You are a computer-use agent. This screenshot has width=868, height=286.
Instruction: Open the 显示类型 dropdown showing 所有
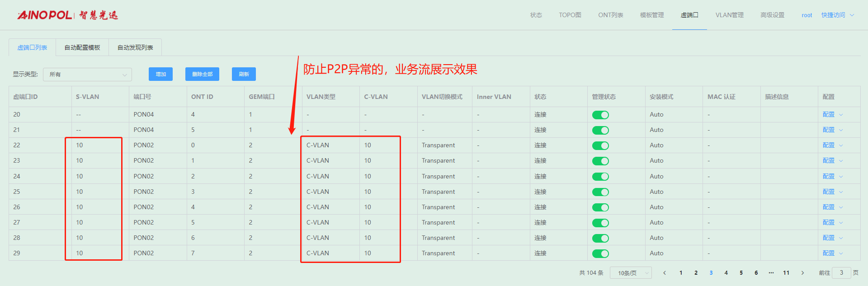87,75
